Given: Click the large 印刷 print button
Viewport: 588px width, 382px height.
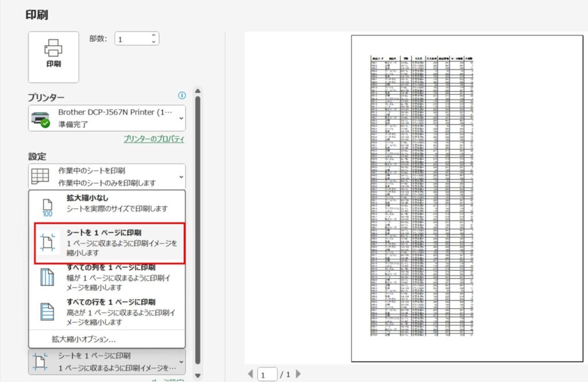Looking at the screenshot, I should click(x=53, y=57).
